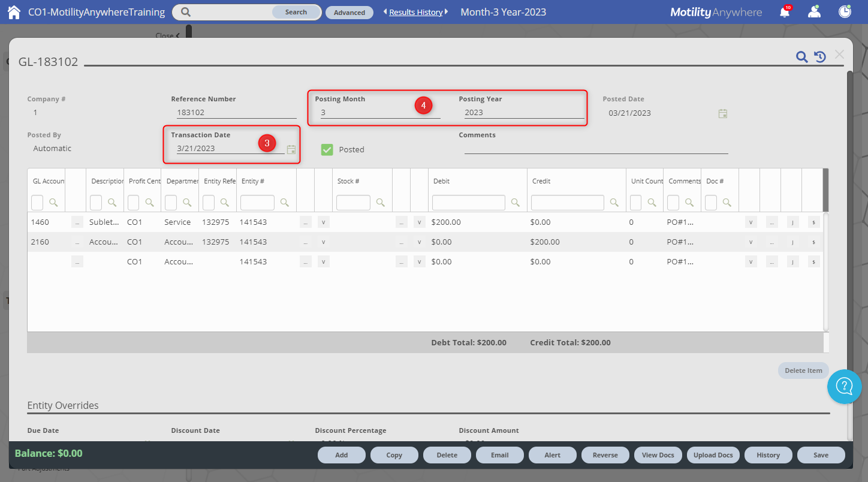
Task: Click the Credit column filter input
Action: (568, 203)
